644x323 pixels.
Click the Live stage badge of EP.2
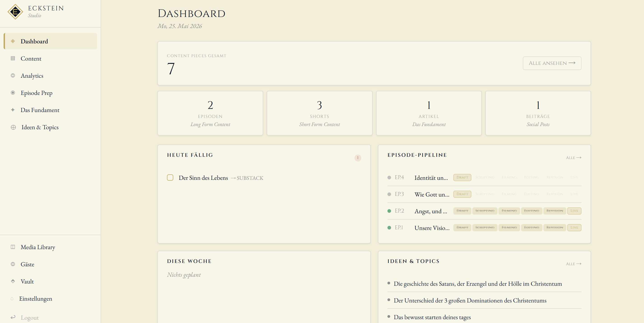pyautogui.click(x=574, y=211)
